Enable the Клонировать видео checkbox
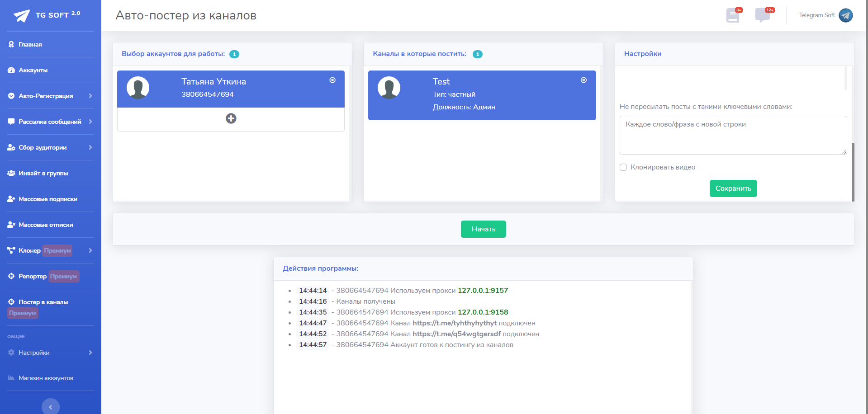Screen dimensions: 868x414 [623, 167]
